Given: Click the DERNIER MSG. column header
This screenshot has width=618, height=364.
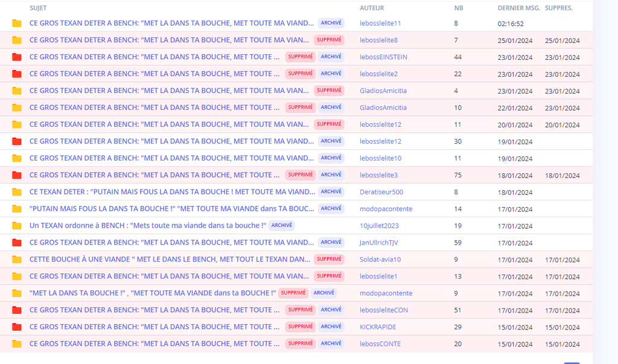Looking at the screenshot, I should (x=518, y=8).
